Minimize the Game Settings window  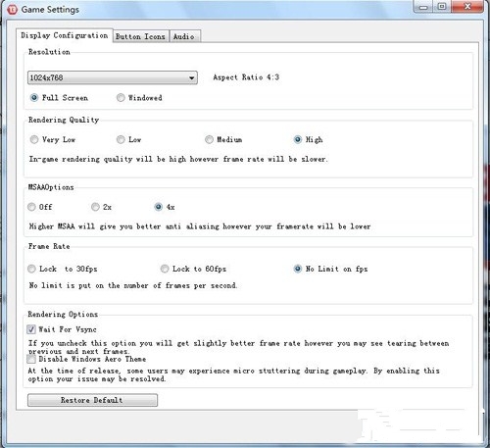click(423, 7)
